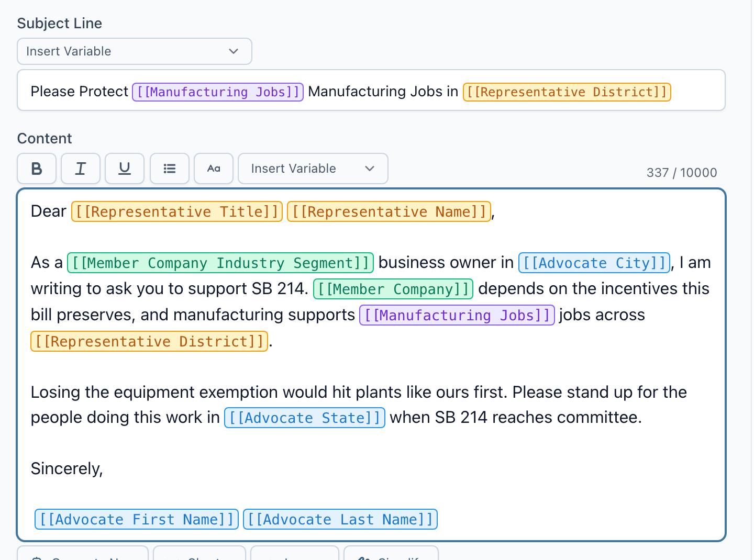Click the word 'Sincerely,' in the message

click(x=67, y=468)
